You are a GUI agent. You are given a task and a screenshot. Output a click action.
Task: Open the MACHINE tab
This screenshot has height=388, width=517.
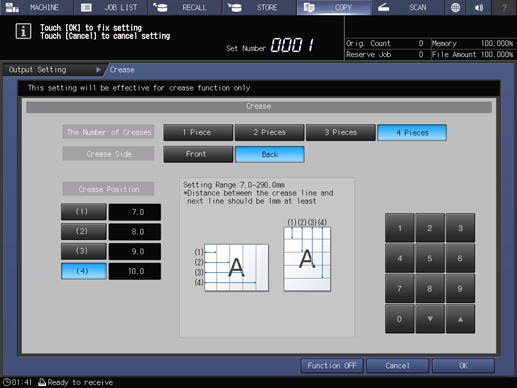(37, 7)
